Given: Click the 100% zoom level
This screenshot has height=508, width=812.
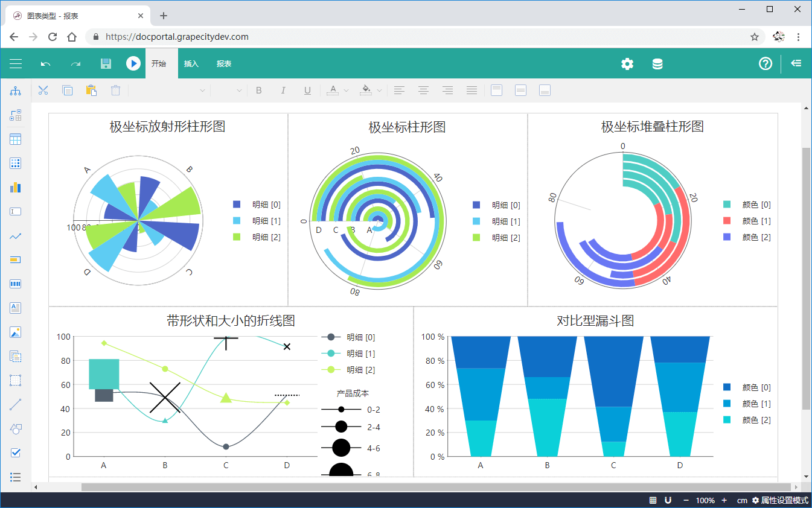Looking at the screenshot, I should (705, 500).
